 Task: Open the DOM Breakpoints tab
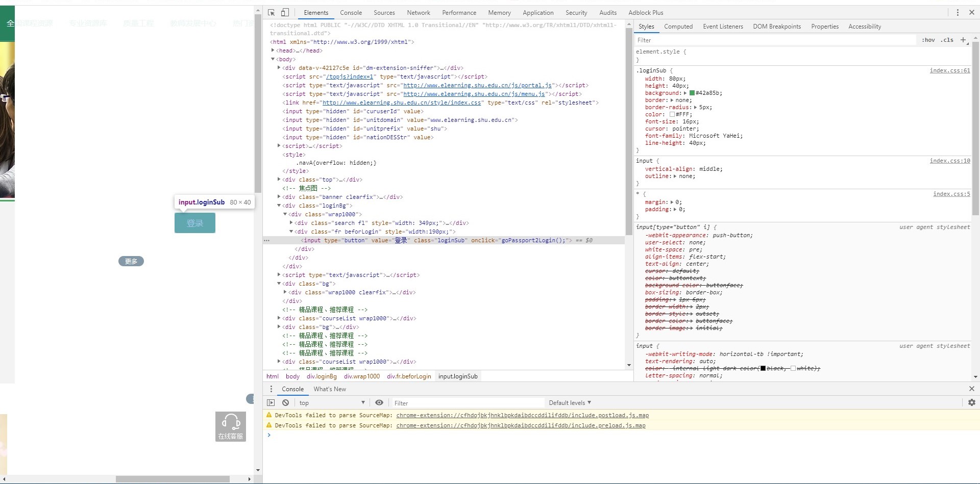(777, 27)
